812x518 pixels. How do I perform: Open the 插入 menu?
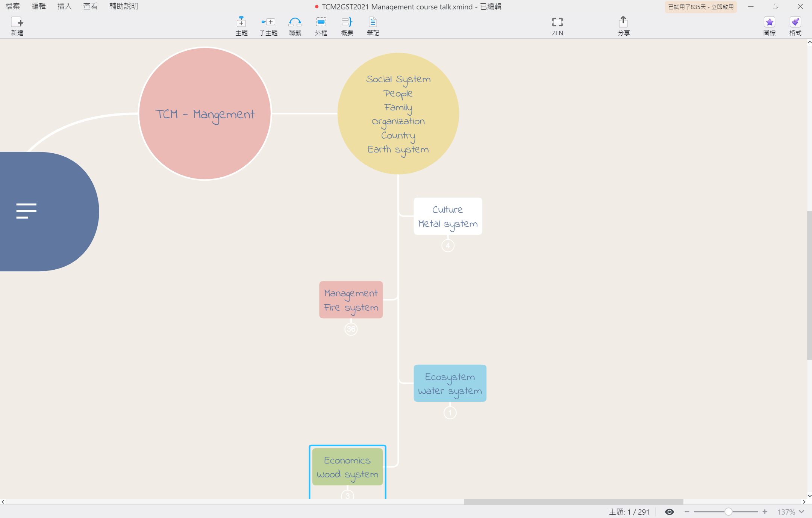64,6
